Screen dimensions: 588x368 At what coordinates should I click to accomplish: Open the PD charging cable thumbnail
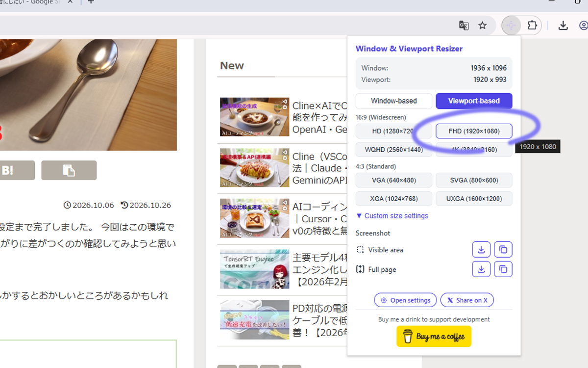[x=254, y=319]
